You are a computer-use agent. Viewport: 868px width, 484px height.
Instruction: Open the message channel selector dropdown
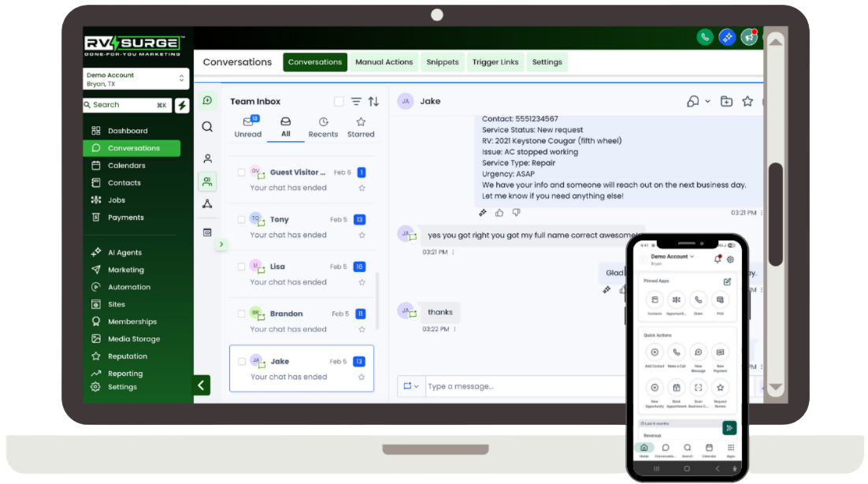coord(410,386)
